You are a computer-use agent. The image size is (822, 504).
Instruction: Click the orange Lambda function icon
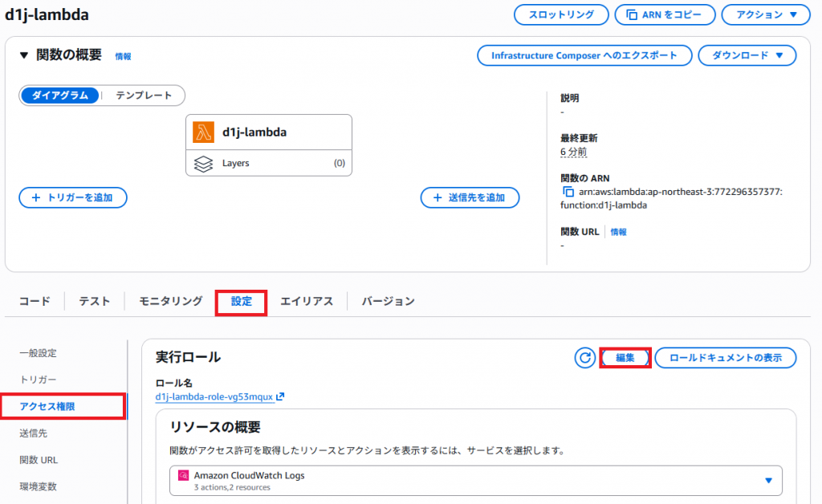tap(203, 132)
